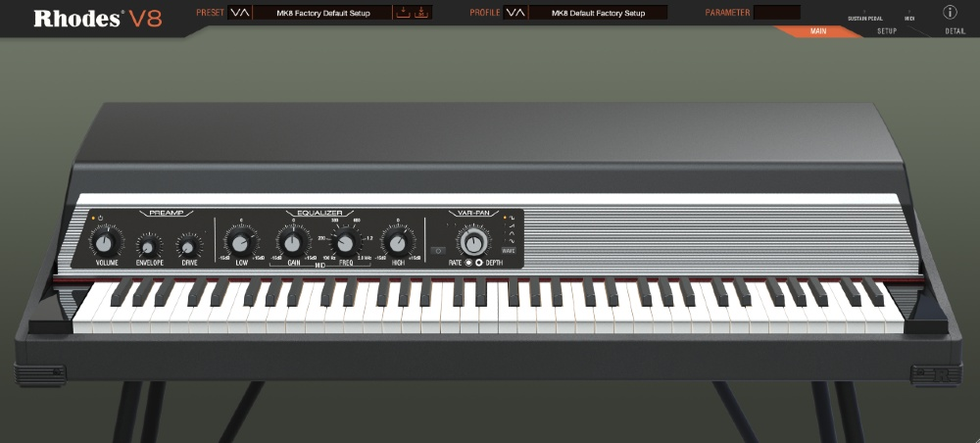Click the MIDI indicator
Image resolution: width=980 pixels, height=443 pixels.
909,19
